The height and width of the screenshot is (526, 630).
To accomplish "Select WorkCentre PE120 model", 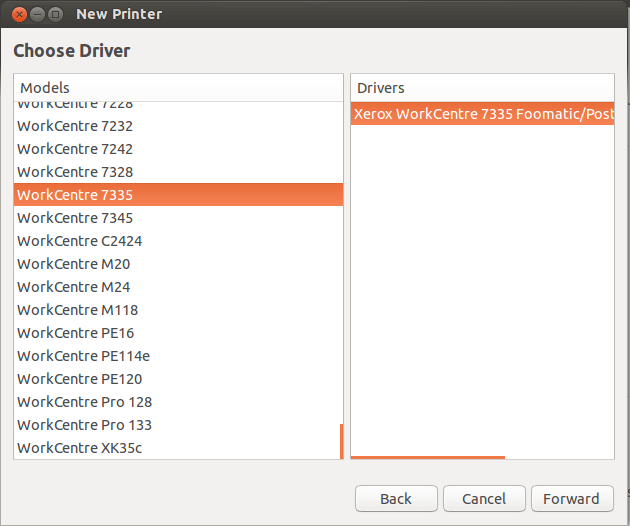I will pyautogui.click(x=178, y=379).
